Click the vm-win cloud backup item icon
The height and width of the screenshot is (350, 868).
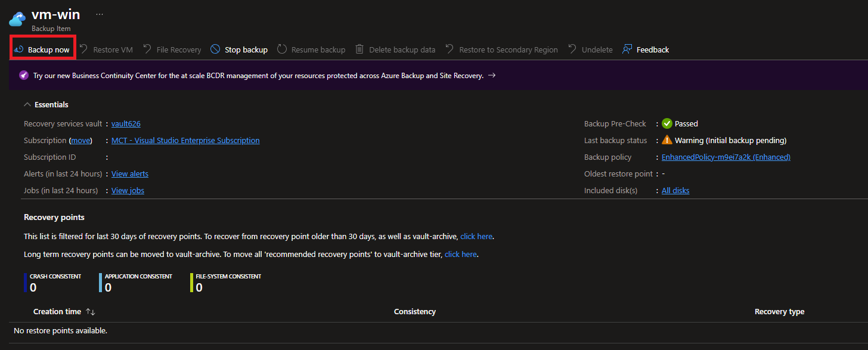16,18
